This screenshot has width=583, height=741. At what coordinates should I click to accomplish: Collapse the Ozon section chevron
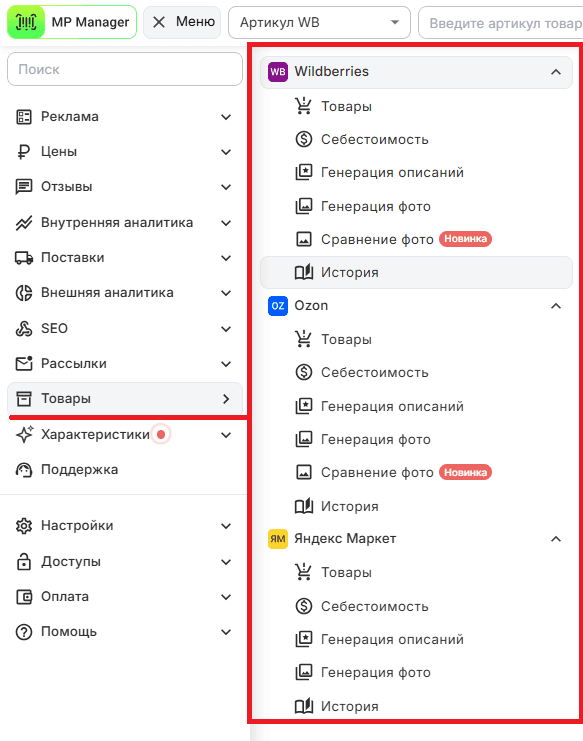pyautogui.click(x=556, y=306)
